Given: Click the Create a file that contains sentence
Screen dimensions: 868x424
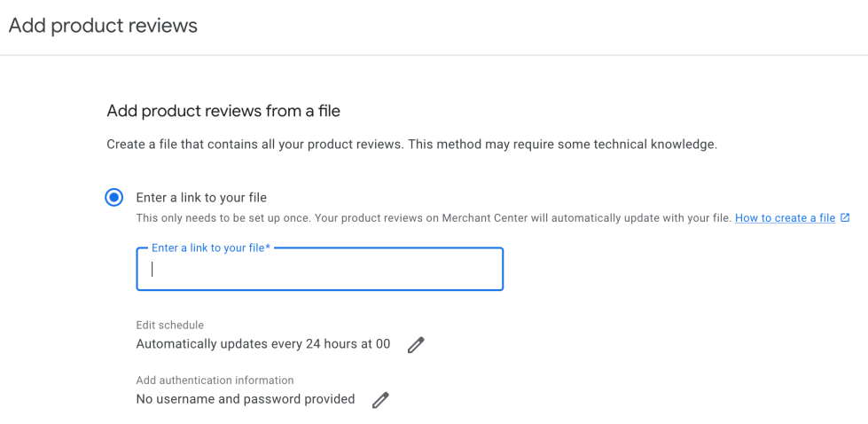Looking at the screenshot, I should (x=254, y=144).
